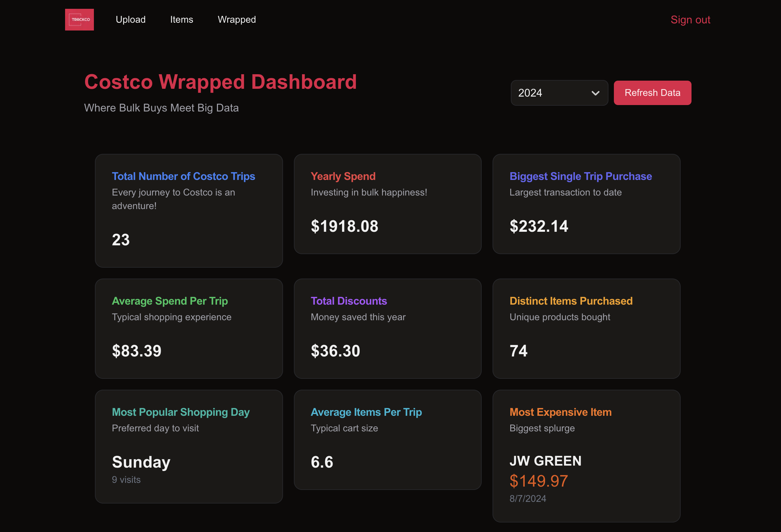Click Every journey to Costco description
Screen dimensions: 781x532
173,199
